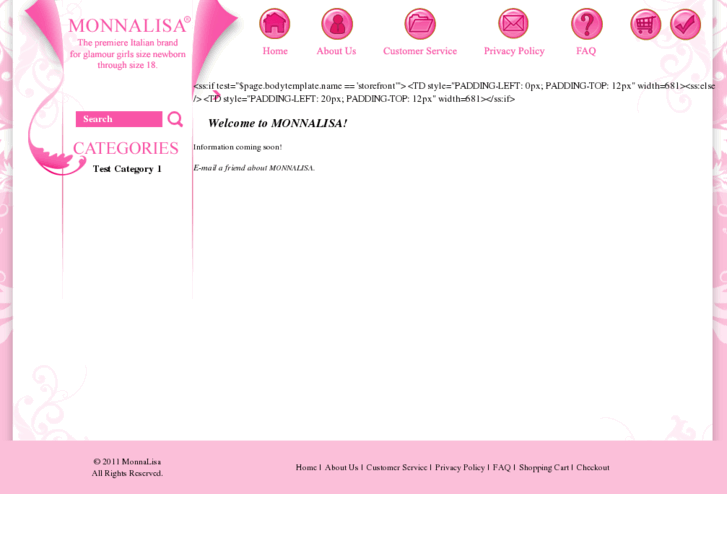Open Checkout link in footer
Image resolution: width=727 pixels, height=545 pixels.
[593, 468]
